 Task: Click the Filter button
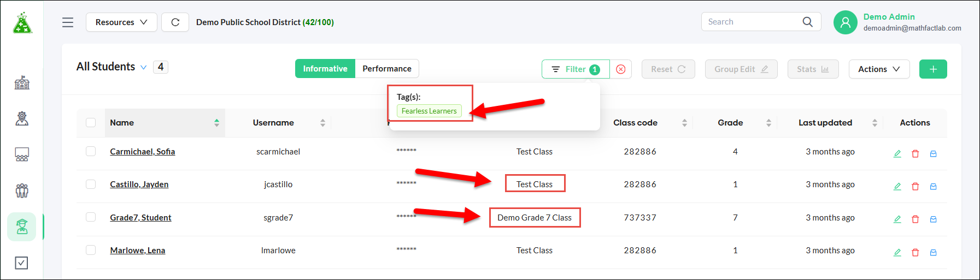coord(576,69)
